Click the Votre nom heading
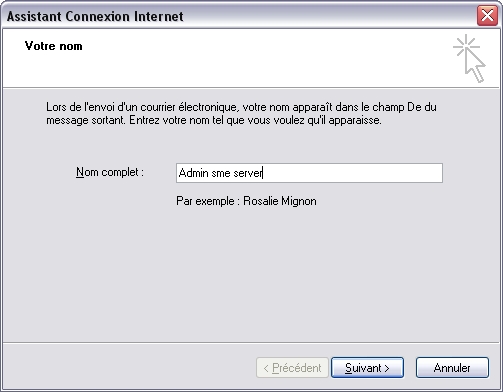The width and height of the screenshot is (503, 392). click(x=53, y=46)
